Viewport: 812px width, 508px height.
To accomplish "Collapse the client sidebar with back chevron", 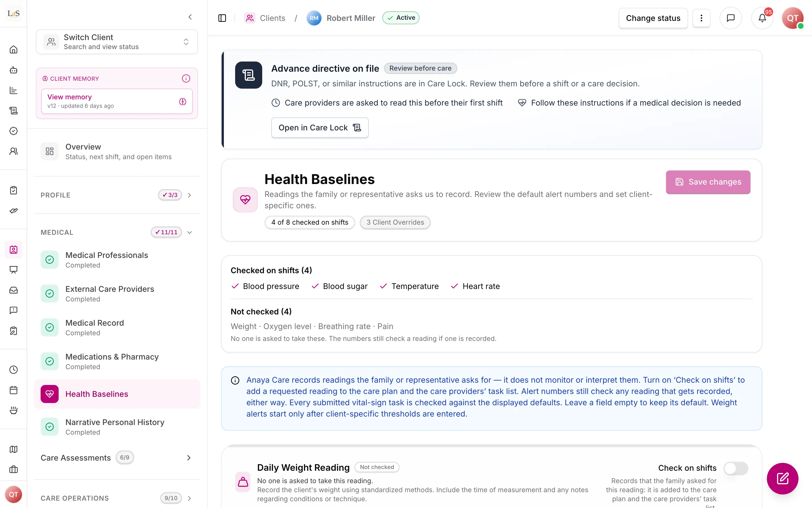I will tap(190, 17).
